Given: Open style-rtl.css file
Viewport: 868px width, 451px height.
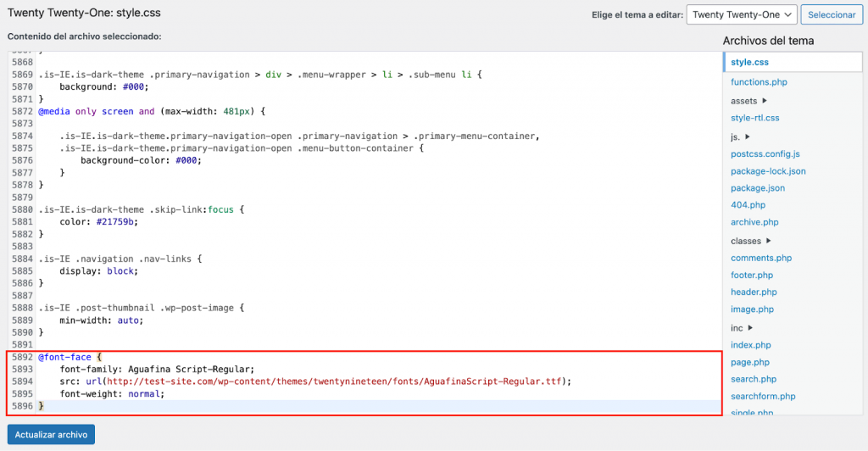Looking at the screenshot, I should click(x=754, y=118).
